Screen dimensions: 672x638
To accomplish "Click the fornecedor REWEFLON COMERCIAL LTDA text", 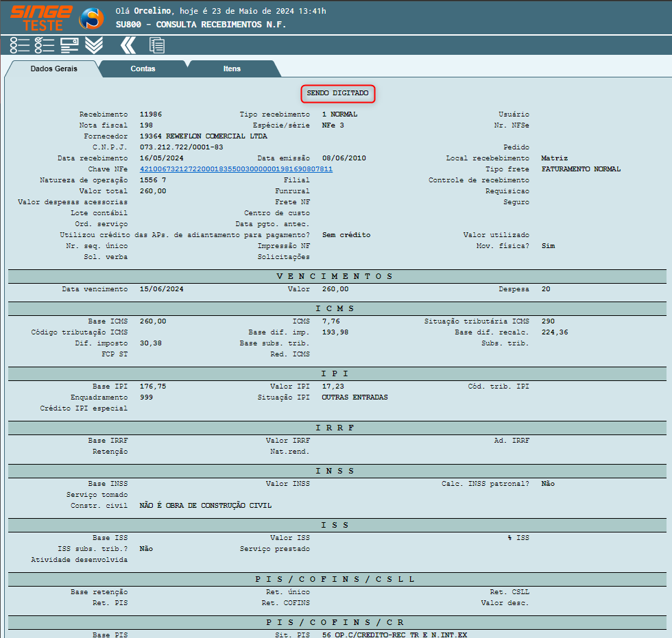I will pyautogui.click(x=203, y=136).
